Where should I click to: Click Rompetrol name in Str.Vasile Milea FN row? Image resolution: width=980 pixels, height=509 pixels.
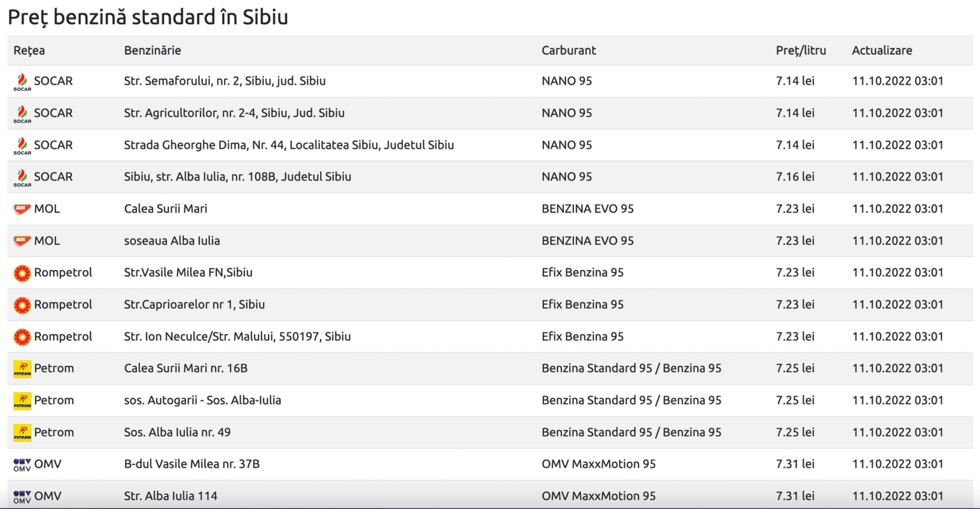(63, 272)
